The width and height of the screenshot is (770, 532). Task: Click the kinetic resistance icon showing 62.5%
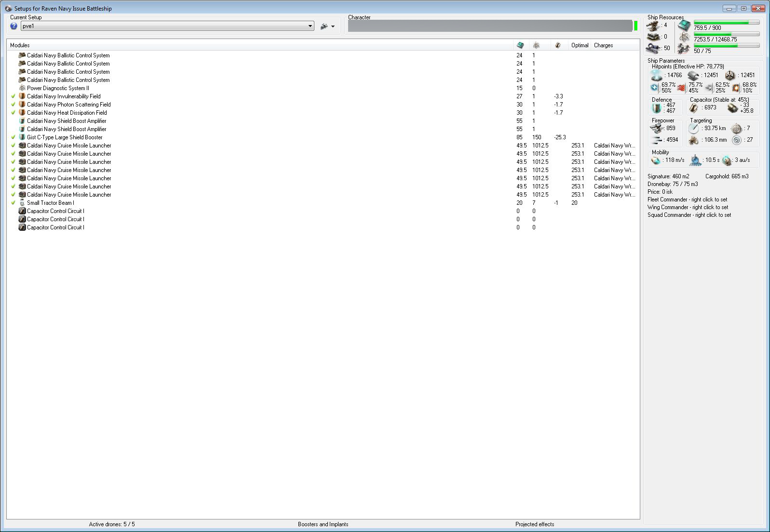pos(709,88)
